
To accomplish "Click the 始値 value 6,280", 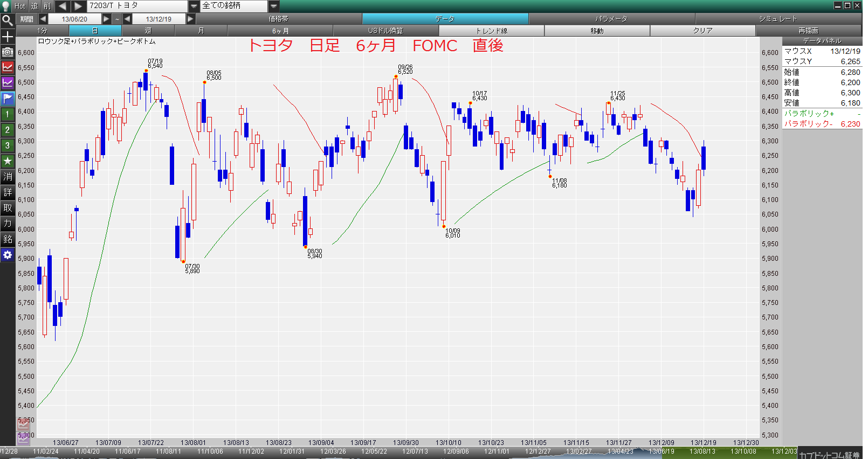I will click(850, 72).
